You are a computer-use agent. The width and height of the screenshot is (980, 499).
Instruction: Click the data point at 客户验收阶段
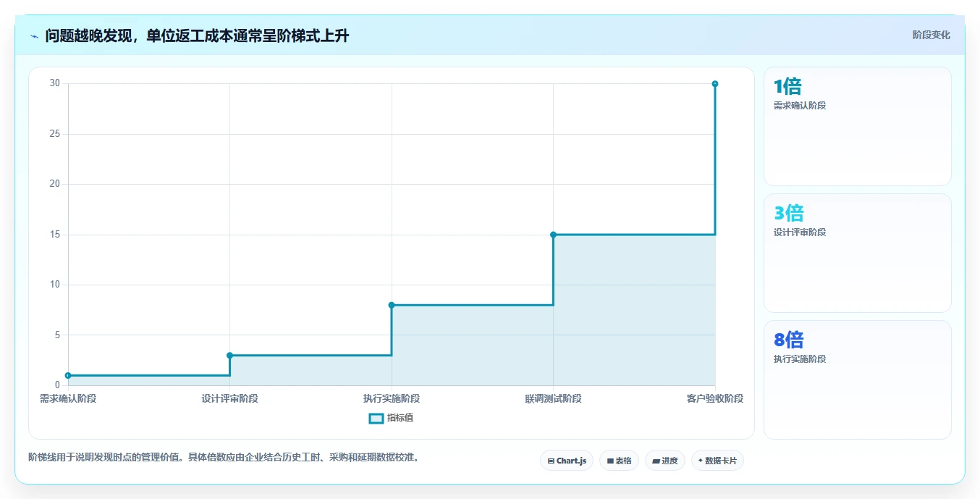(x=715, y=84)
